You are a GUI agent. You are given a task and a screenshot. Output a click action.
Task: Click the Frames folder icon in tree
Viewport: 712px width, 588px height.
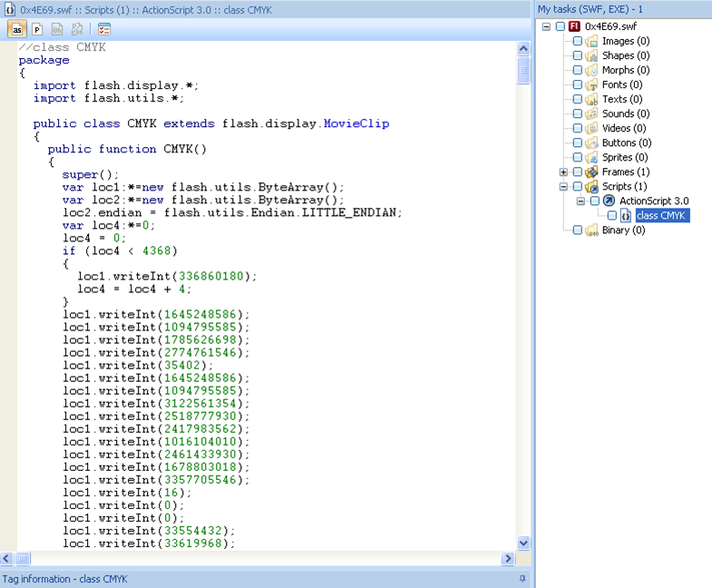(x=591, y=171)
